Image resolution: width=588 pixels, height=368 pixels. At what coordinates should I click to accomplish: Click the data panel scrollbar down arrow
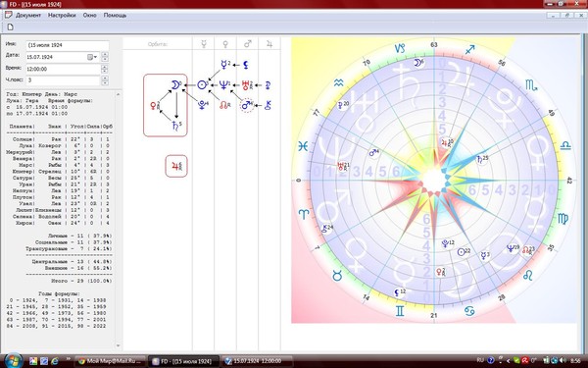tap(119, 345)
